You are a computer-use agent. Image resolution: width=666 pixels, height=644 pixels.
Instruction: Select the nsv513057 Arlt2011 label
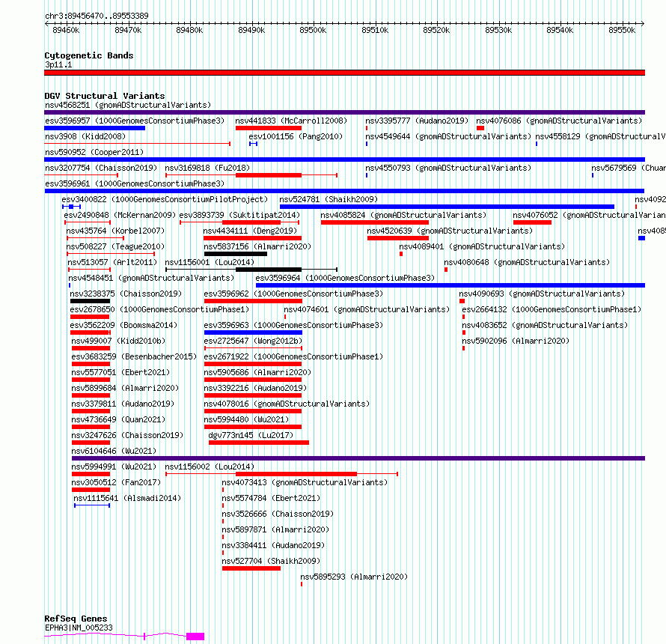point(112,262)
